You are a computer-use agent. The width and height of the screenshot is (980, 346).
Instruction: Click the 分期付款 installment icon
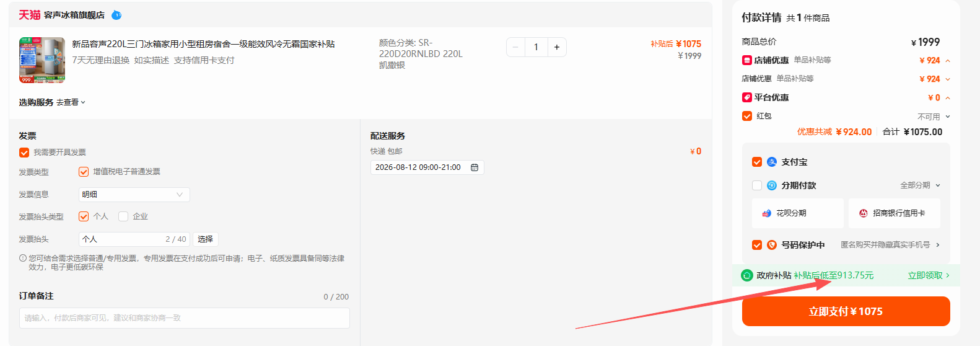772,185
